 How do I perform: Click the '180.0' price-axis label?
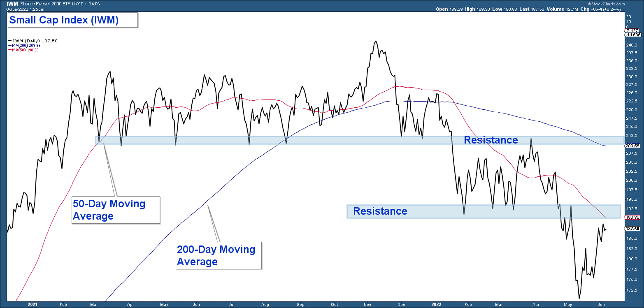tap(631, 259)
